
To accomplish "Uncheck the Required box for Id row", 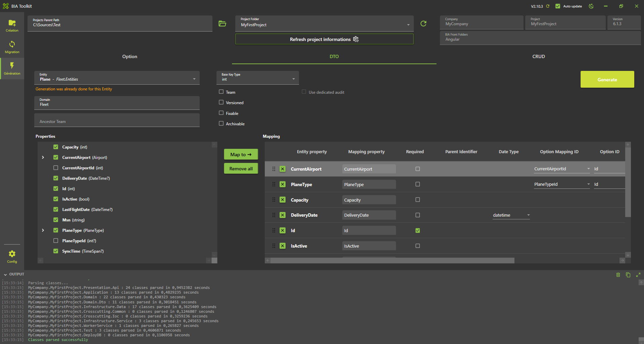I will click(417, 230).
